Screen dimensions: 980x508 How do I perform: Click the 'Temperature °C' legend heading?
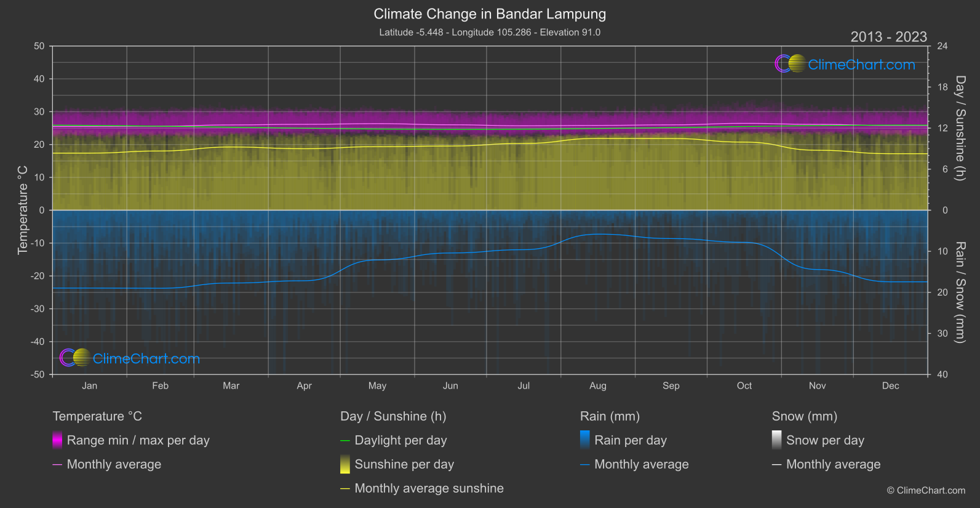97,416
